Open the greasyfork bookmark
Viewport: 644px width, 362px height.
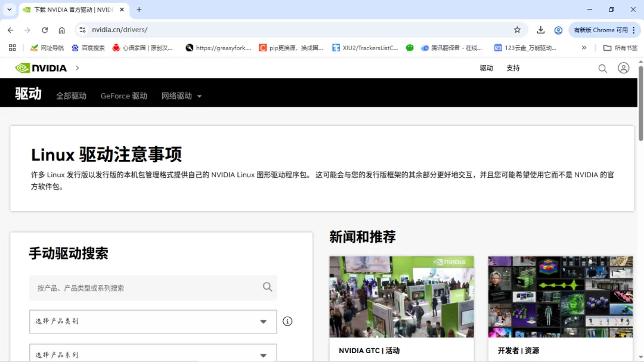(218, 48)
